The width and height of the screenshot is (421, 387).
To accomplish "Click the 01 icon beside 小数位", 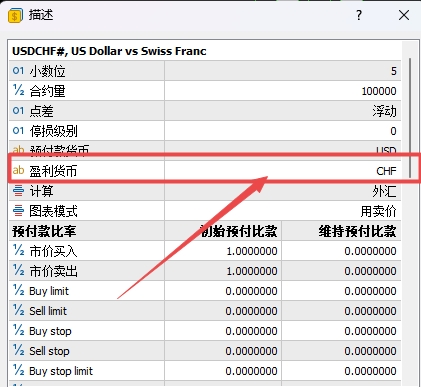I will point(18,71).
